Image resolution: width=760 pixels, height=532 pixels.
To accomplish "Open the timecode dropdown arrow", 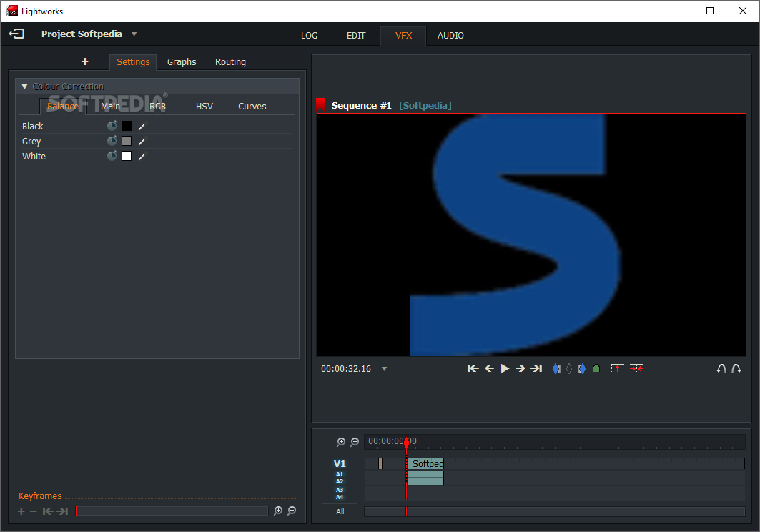I will point(385,369).
